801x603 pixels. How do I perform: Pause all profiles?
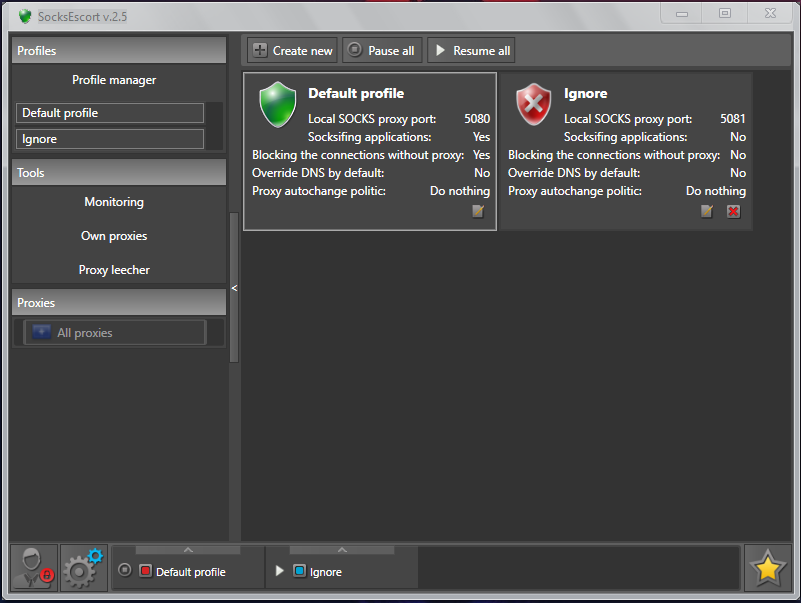tap(382, 50)
